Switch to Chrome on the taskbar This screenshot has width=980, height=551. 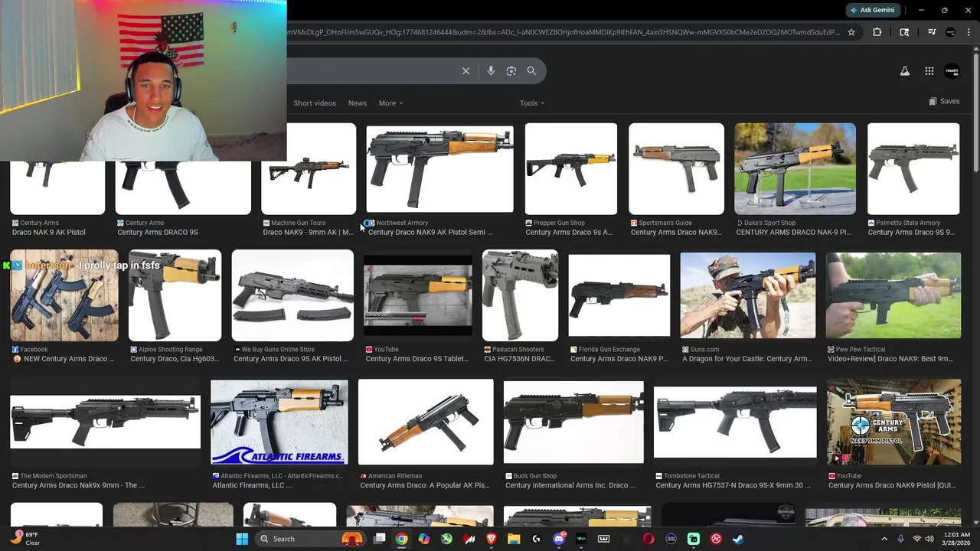click(401, 539)
